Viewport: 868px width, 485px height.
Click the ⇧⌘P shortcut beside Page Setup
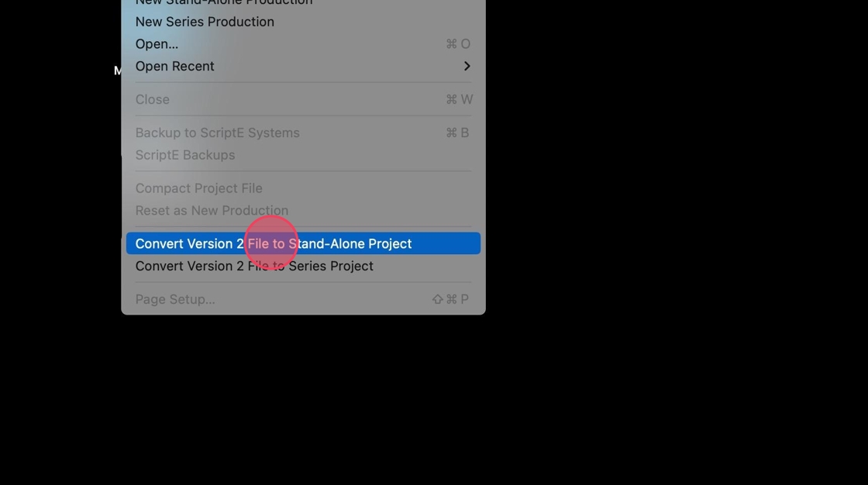click(450, 299)
